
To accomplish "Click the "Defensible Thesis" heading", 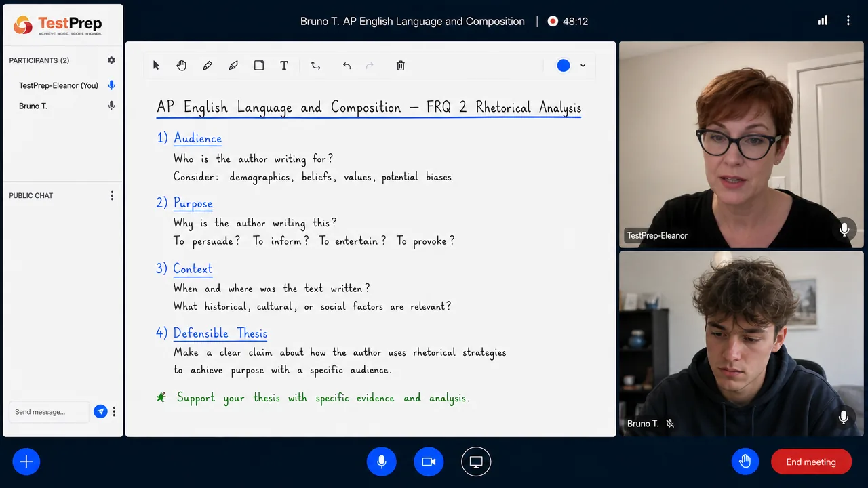I will pyautogui.click(x=220, y=333).
